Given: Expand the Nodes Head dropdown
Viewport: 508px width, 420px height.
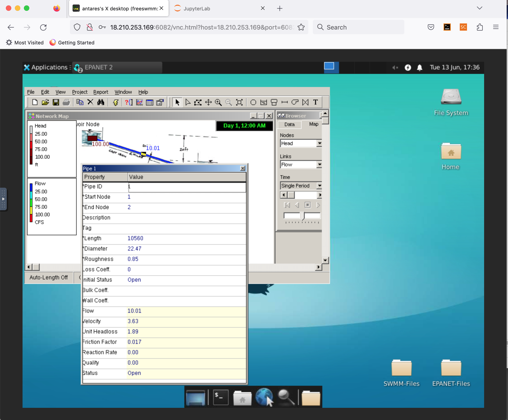Looking at the screenshot, I should [x=319, y=143].
